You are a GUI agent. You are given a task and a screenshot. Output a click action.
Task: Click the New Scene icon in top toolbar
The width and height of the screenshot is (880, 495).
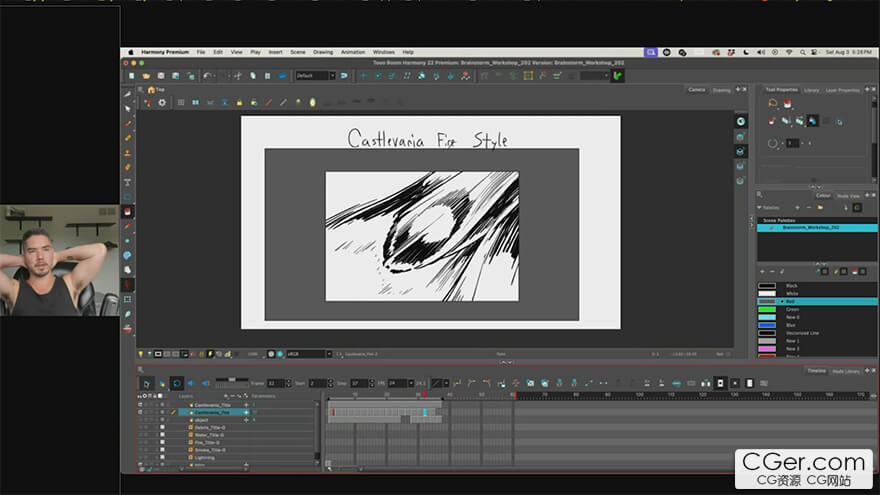click(x=131, y=76)
